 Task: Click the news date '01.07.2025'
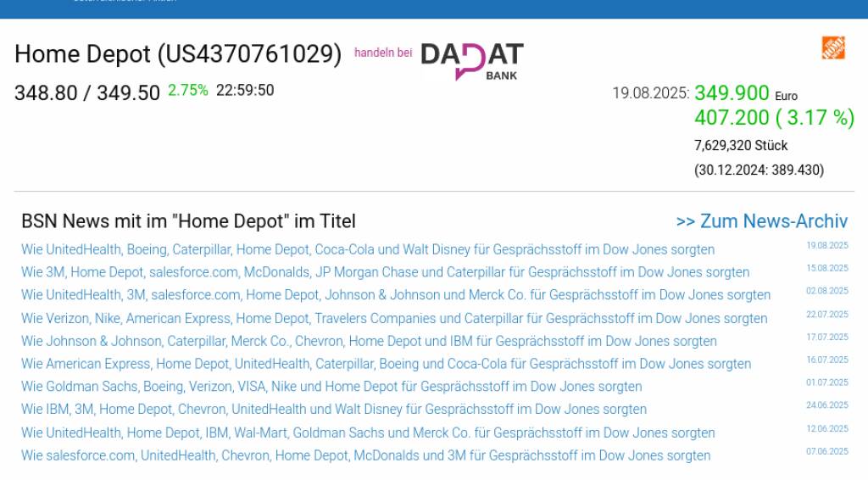[827, 382]
